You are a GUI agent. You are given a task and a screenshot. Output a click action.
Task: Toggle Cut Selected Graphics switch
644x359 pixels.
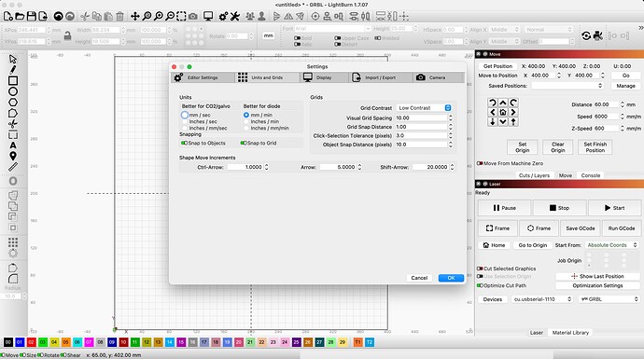(480, 269)
